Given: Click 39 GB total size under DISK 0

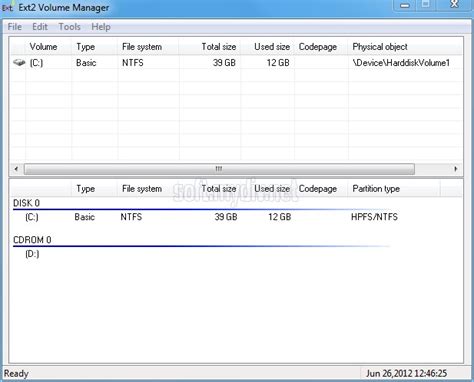Looking at the screenshot, I should 226,217.
